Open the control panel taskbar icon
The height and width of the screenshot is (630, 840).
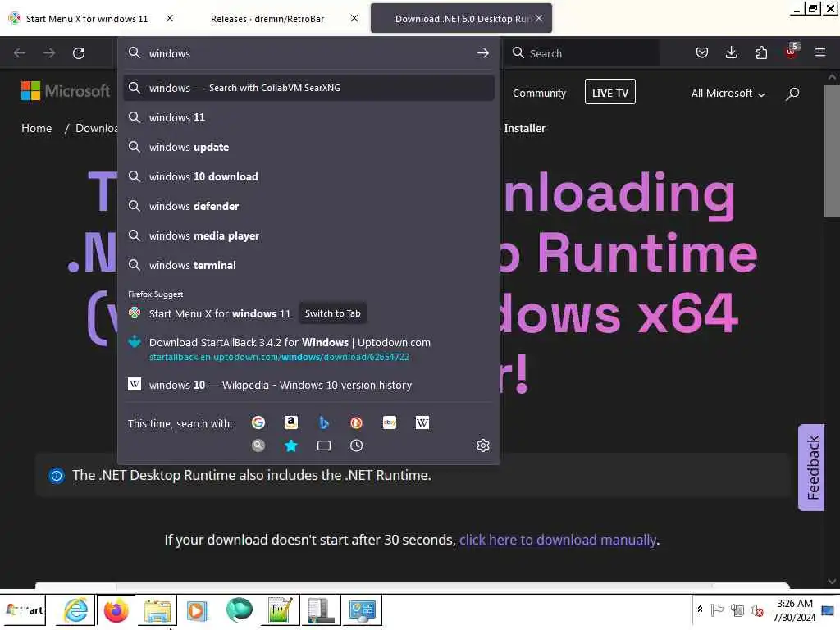click(x=363, y=610)
